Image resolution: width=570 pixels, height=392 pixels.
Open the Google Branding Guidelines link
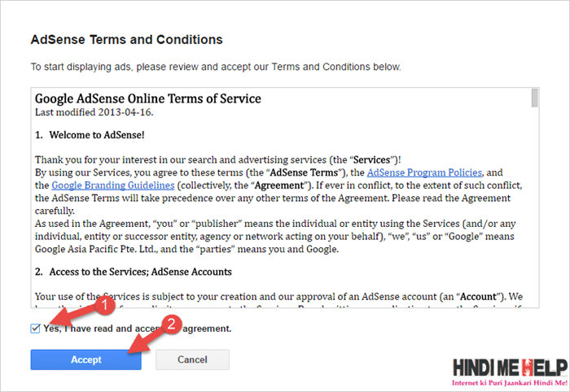(112, 185)
